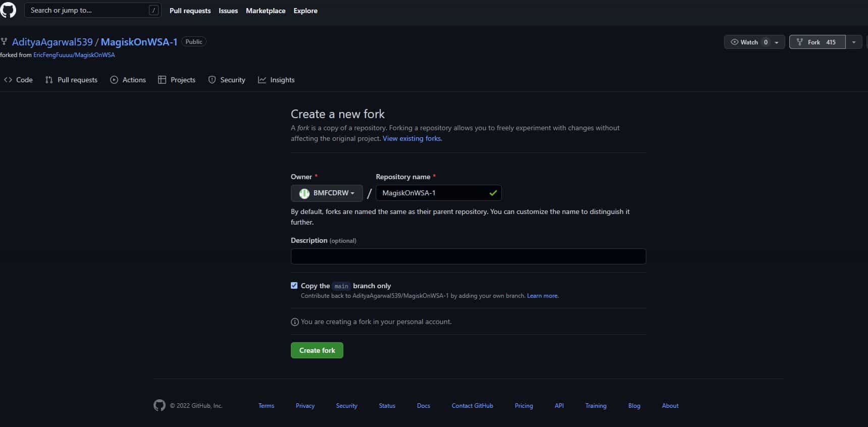Screen dimensions: 868x427
Task: Click the Description input field
Action: coord(469,256)
